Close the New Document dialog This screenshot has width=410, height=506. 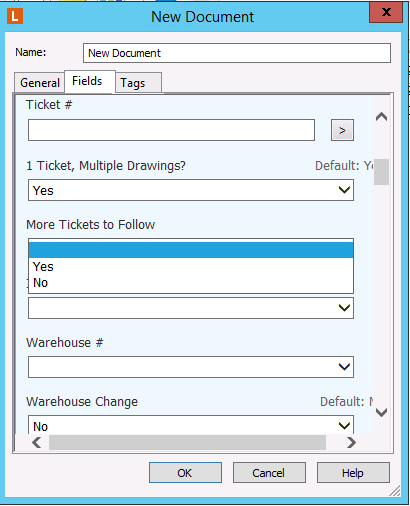pos(386,12)
